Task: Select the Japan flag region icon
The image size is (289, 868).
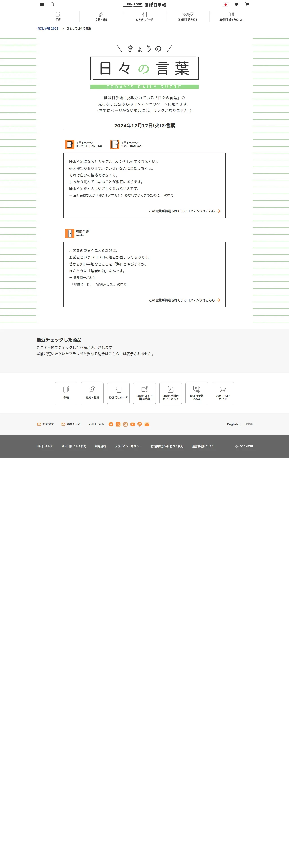Action: [225, 5]
